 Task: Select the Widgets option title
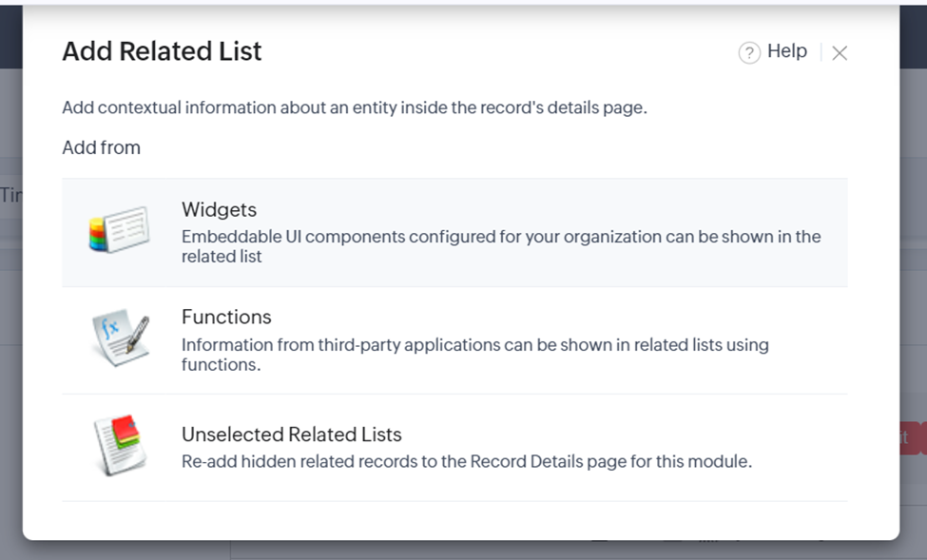[x=219, y=210]
